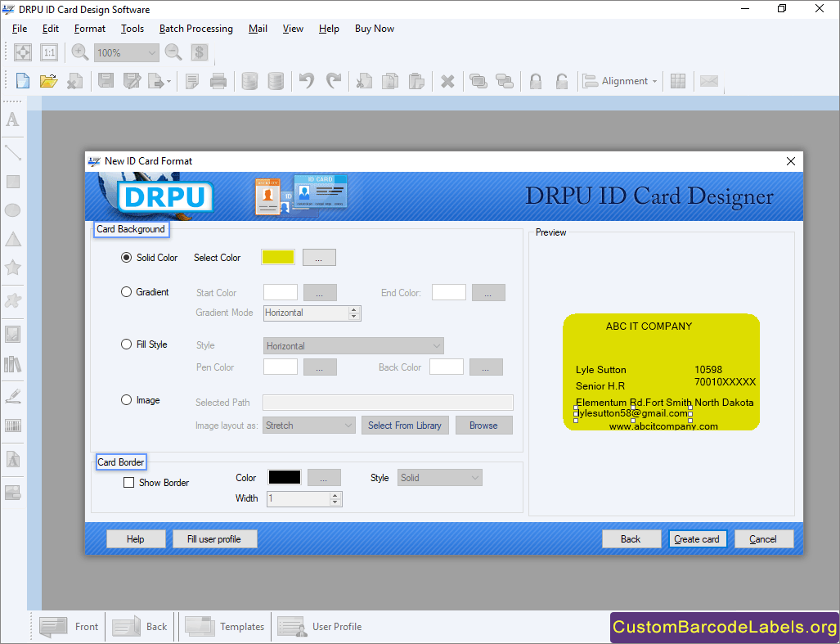Screen dimensions: 840x644
Task: Click the Selected Path input field
Action: 388,403
